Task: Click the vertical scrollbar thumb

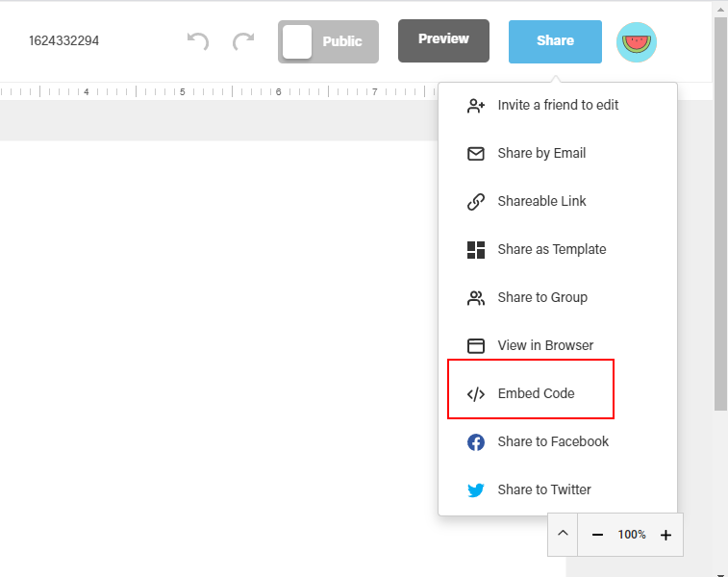Action: click(720, 213)
